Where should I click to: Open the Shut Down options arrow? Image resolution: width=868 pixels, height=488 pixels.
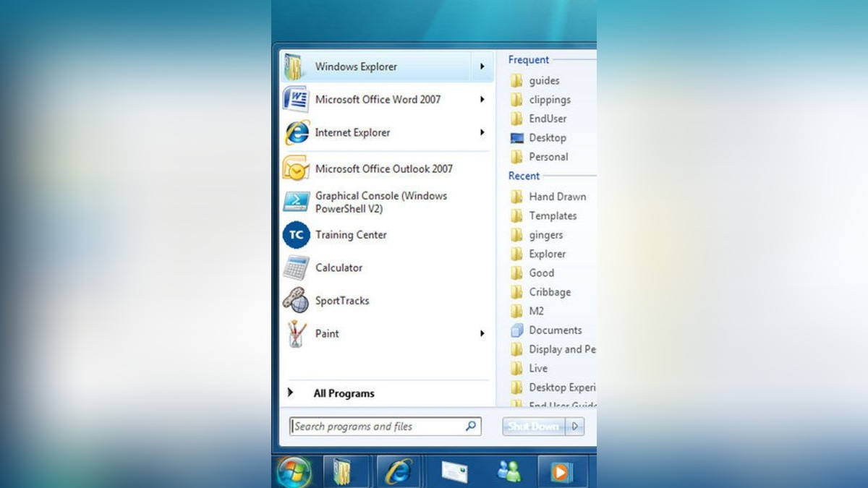point(575,427)
